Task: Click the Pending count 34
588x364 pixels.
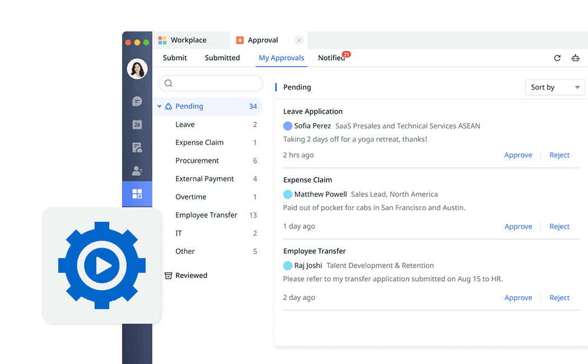Action: click(x=253, y=106)
